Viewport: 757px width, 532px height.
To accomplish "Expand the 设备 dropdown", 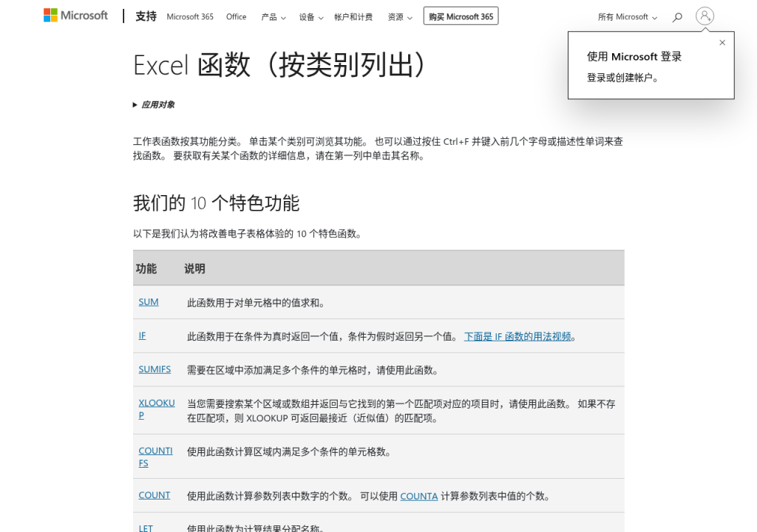I will (311, 18).
